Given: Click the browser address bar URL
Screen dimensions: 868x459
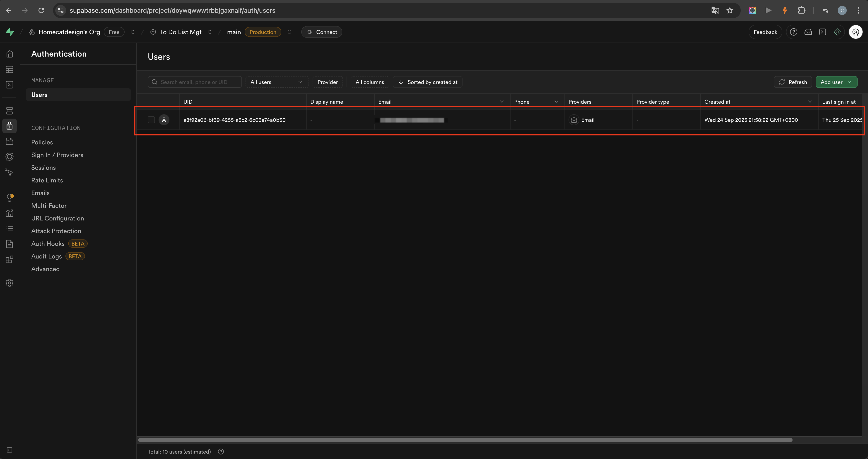Looking at the screenshot, I should (x=173, y=10).
